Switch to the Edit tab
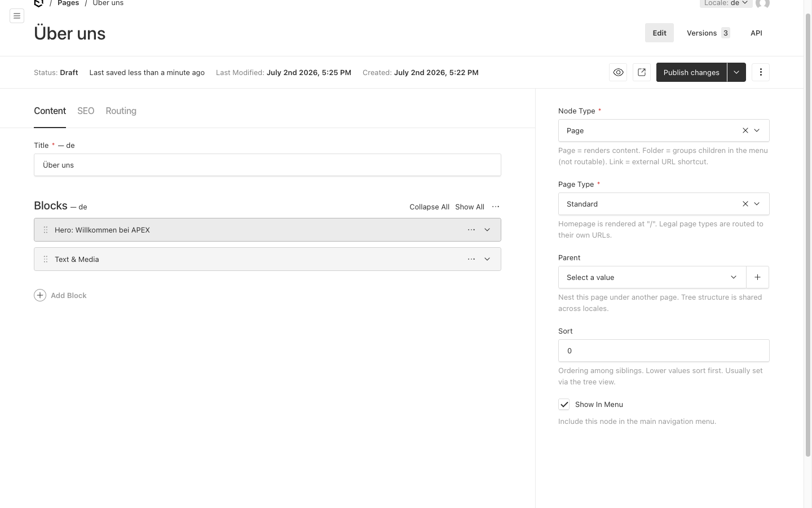The width and height of the screenshot is (812, 508). point(660,33)
